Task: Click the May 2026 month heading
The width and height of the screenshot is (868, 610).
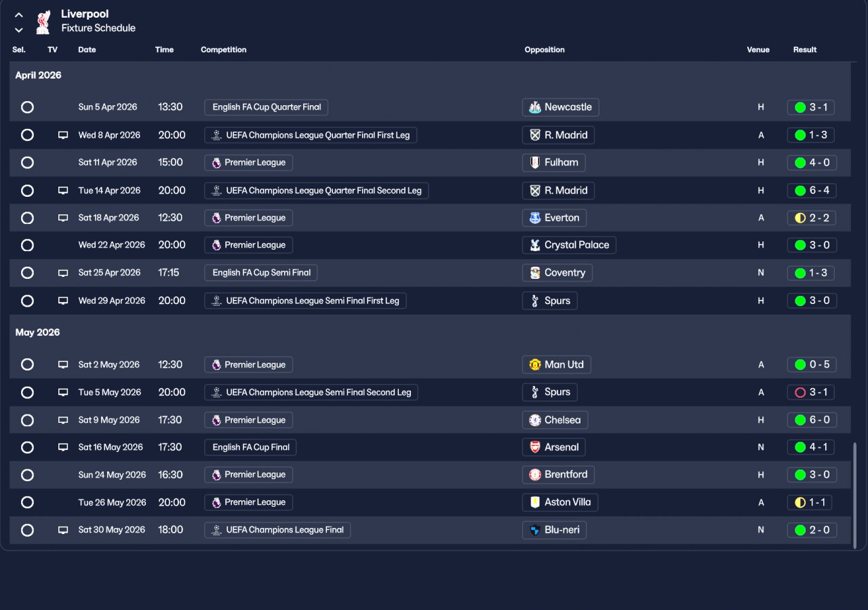Action: point(38,332)
